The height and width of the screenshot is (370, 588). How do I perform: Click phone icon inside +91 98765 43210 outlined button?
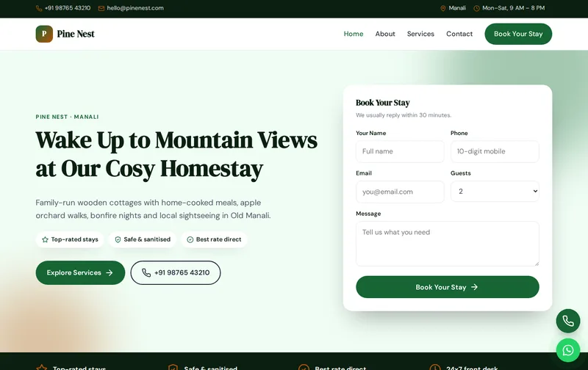[x=146, y=272]
